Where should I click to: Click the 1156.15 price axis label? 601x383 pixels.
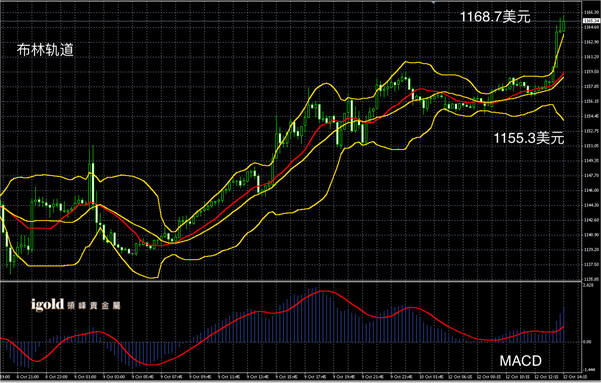pos(591,102)
